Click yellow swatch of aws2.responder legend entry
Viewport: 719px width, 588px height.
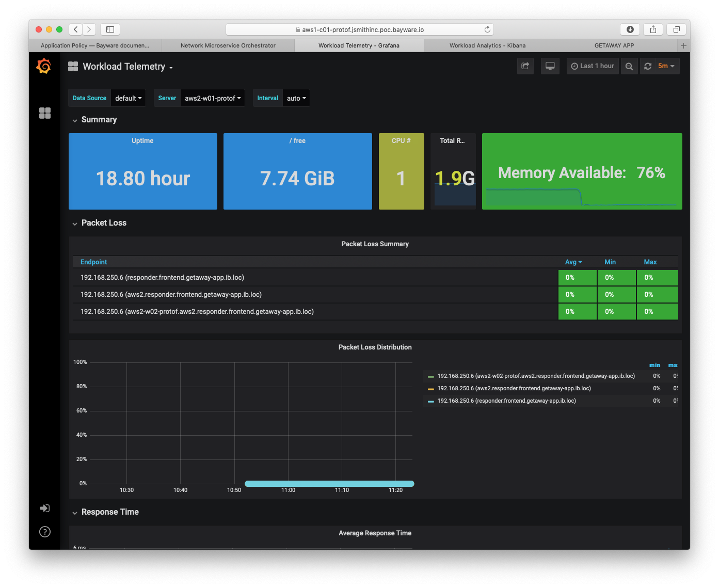(x=431, y=389)
